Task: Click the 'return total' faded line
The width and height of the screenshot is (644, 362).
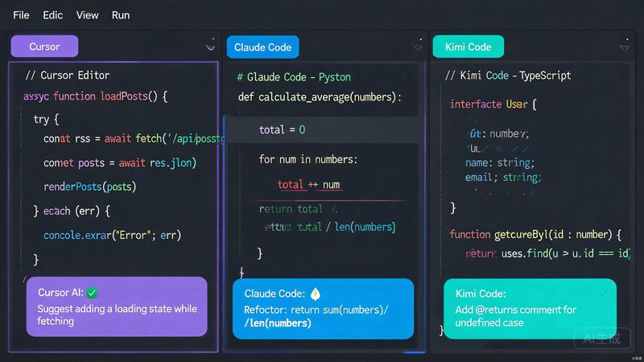Action: tap(298, 209)
